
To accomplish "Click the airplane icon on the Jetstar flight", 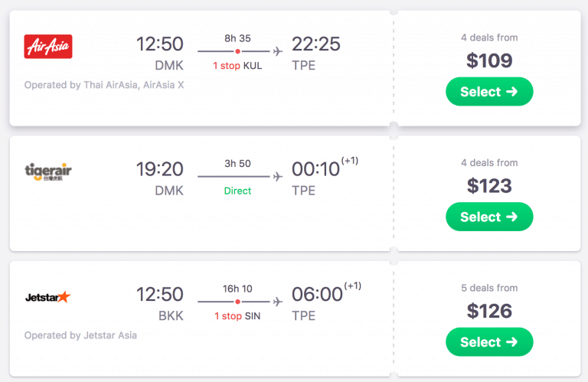I will pyautogui.click(x=277, y=302).
